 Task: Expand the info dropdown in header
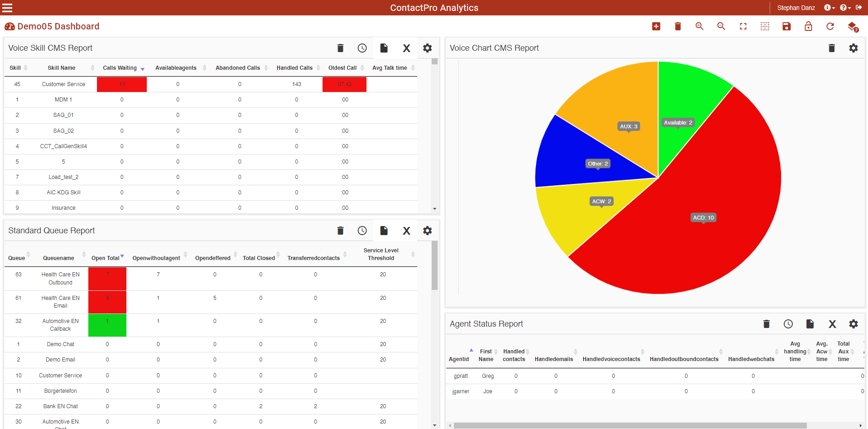(829, 8)
